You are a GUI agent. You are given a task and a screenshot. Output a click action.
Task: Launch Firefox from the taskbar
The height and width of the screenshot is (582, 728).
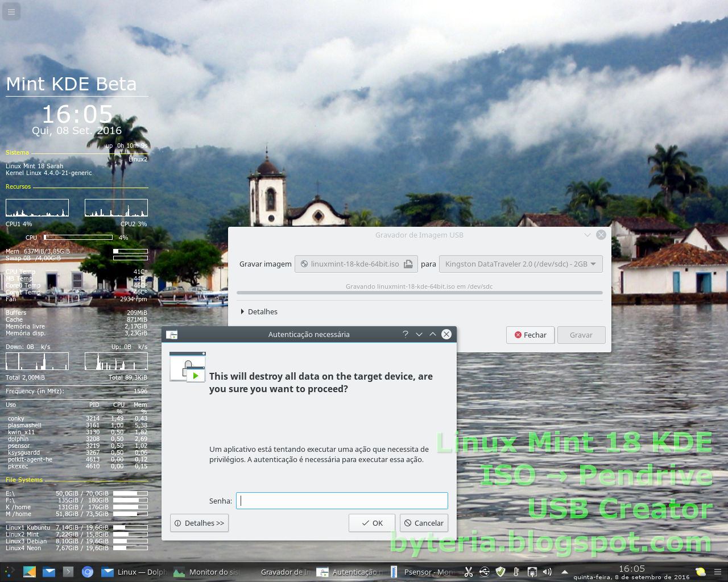[x=88, y=572]
